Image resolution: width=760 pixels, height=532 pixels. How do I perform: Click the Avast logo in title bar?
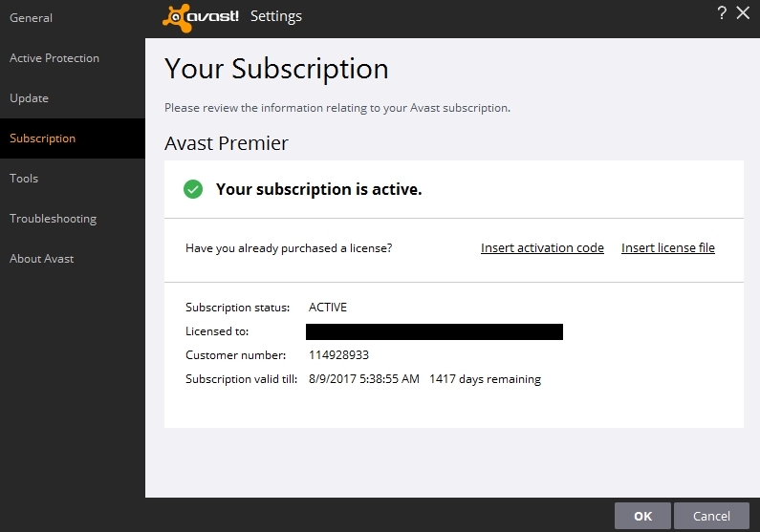(201, 16)
